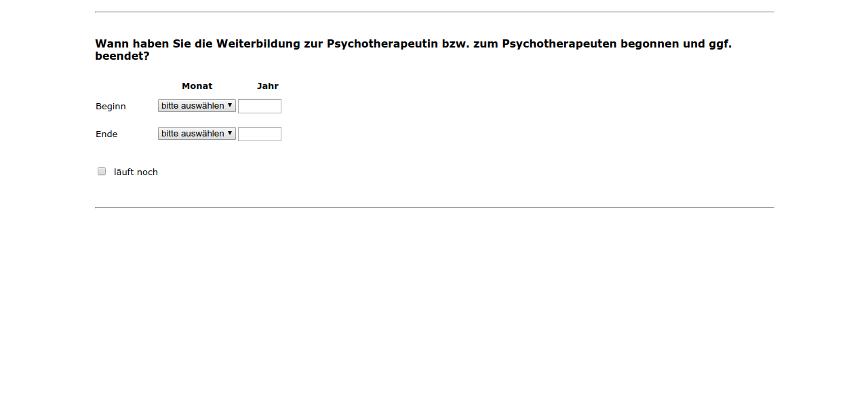The image size is (868, 408).
Task: Click the "Monat" column header
Action: point(197,86)
